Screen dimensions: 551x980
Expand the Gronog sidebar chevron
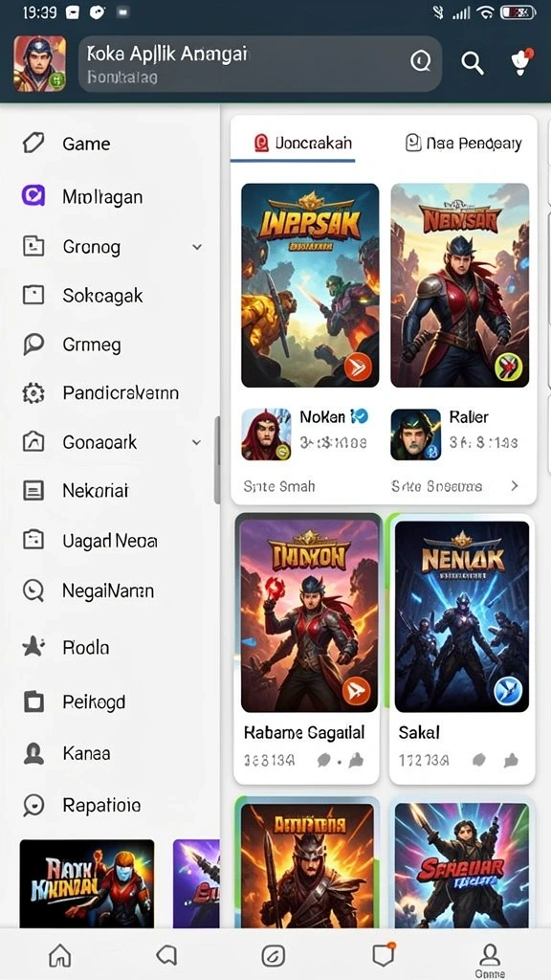click(x=197, y=247)
